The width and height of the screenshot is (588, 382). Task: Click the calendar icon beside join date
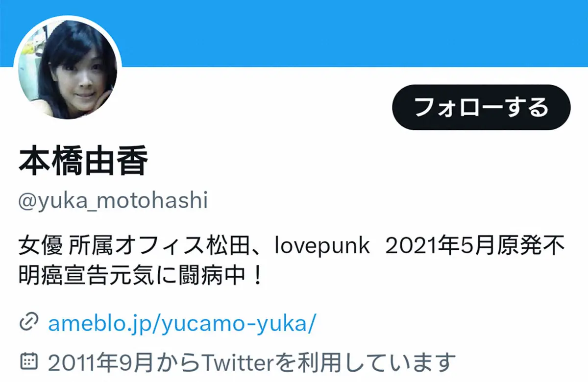point(28,361)
